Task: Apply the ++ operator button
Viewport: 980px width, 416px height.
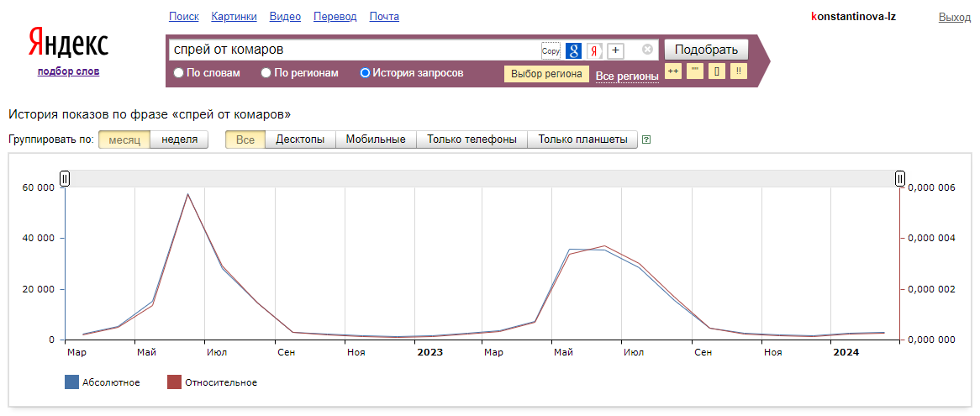Action: (673, 71)
